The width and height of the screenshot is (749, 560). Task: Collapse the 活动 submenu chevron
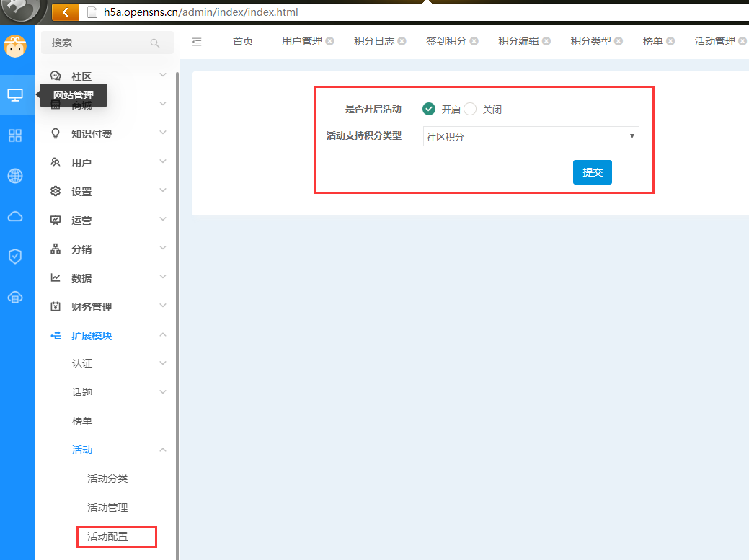pyautogui.click(x=163, y=450)
